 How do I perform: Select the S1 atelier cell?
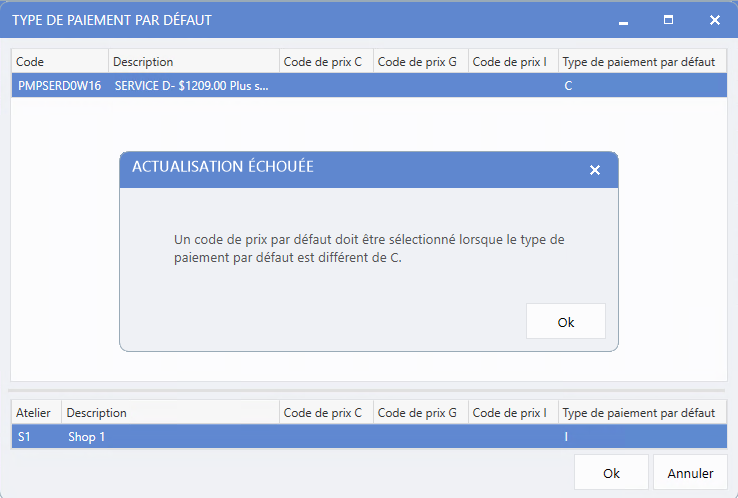tap(35, 437)
